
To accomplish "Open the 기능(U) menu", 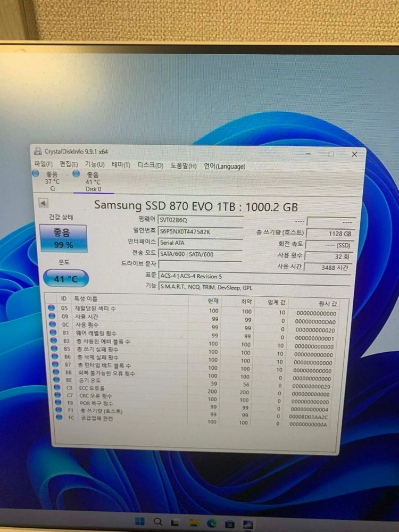I will [95, 164].
